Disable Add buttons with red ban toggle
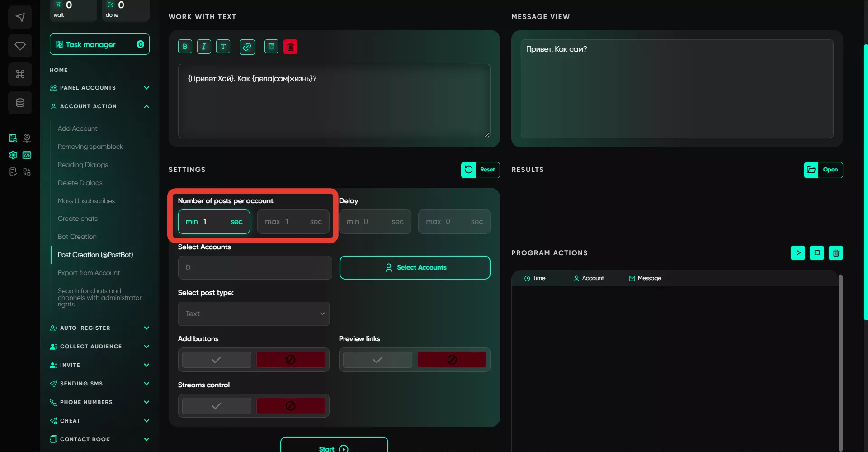The image size is (868, 452). 291,360
